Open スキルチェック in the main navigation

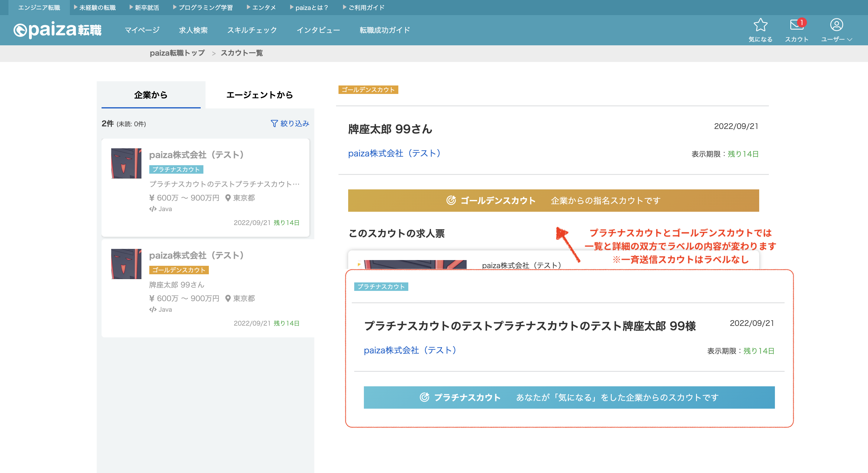pos(252,30)
